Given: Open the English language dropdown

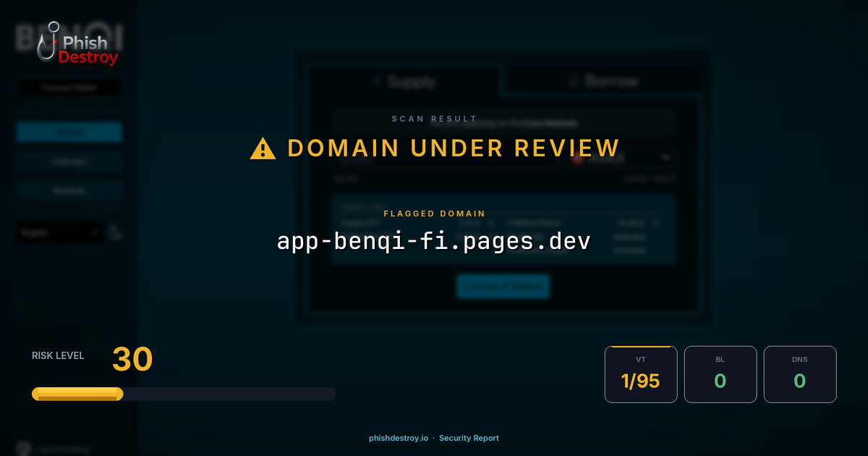Looking at the screenshot, I should (x=59, y=232).
